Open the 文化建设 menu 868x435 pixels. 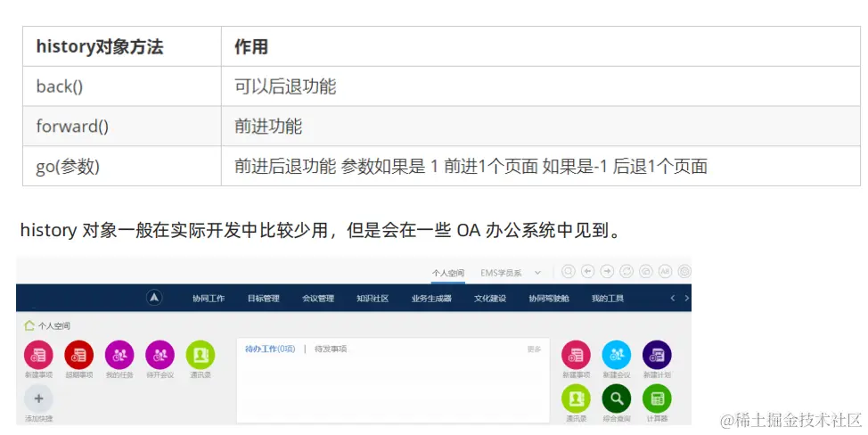tap(490, 299)
